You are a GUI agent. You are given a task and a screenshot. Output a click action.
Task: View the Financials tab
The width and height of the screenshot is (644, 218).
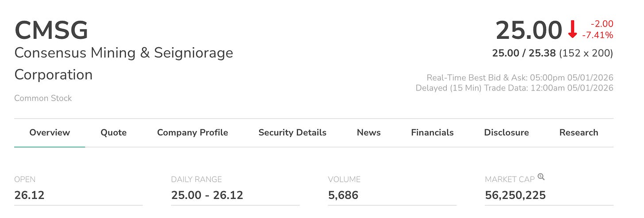click(x=432, y=132)
